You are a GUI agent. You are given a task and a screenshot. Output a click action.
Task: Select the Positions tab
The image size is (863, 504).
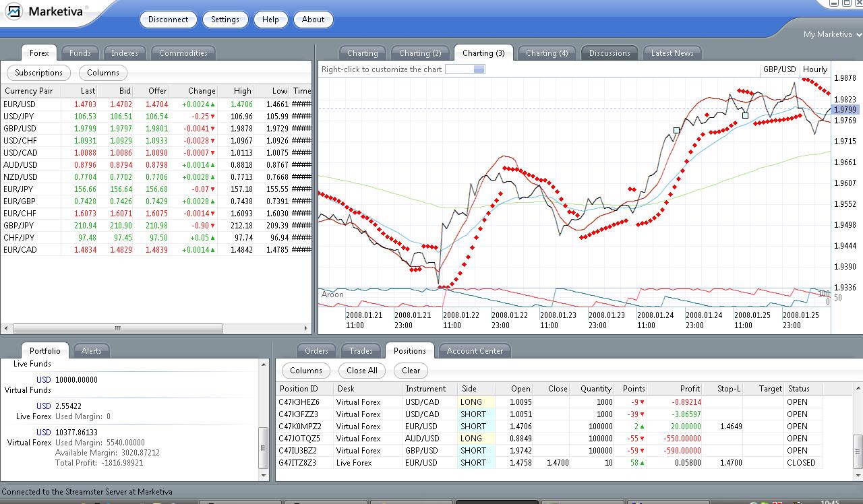[x=410, y=351]
